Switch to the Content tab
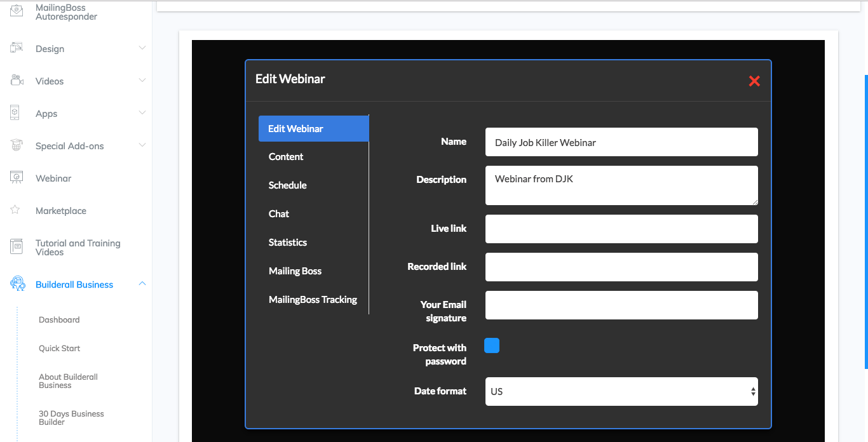 pyautogui.click(x=286, y=157)
